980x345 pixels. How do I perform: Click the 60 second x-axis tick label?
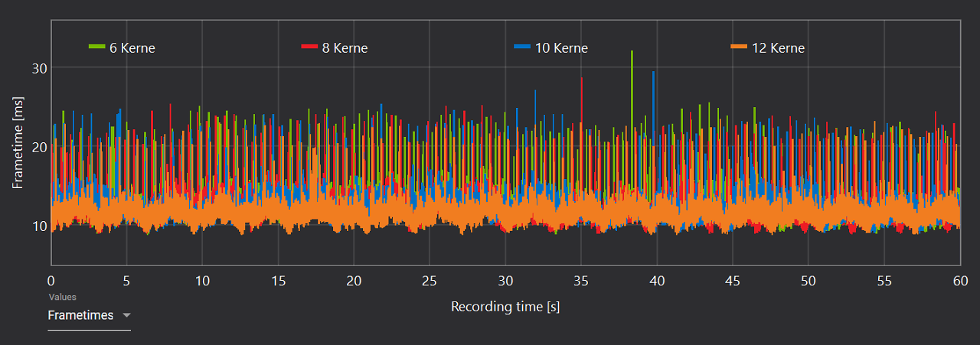pos(960,281)
